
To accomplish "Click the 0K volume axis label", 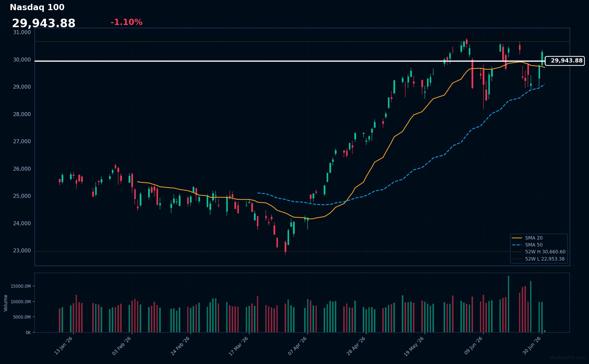I will coord(28,333).
